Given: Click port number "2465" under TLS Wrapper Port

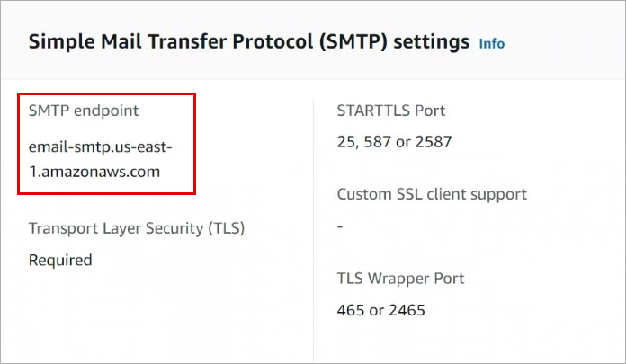Looking at the screenshot, I should point(407,311).
